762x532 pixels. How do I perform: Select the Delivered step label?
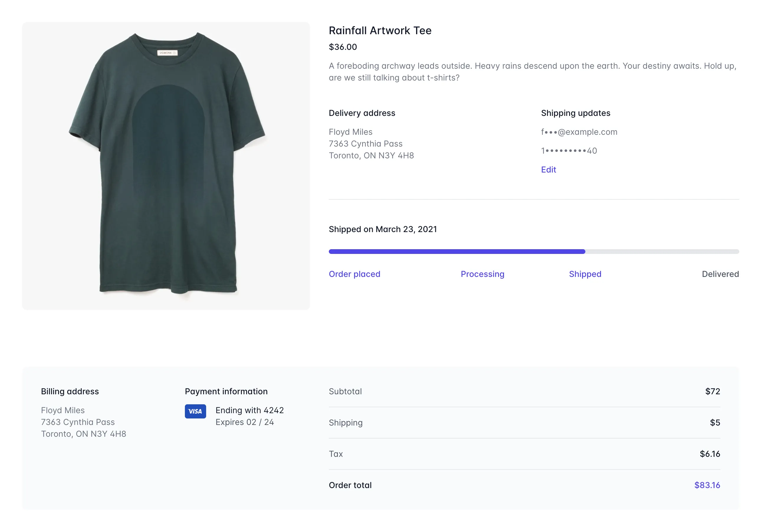pos(720,274)
